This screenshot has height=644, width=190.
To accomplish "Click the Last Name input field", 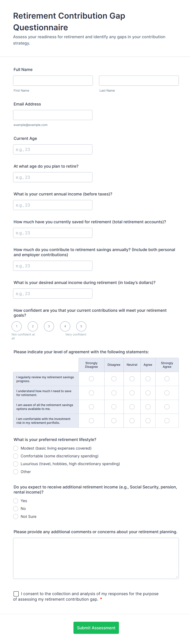I will [139, 81].
